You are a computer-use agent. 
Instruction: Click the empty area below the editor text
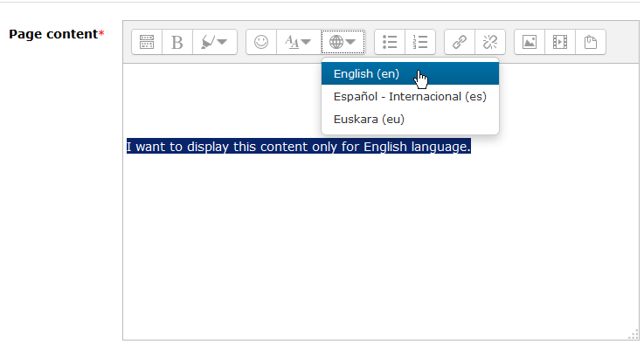coord(380,246)
